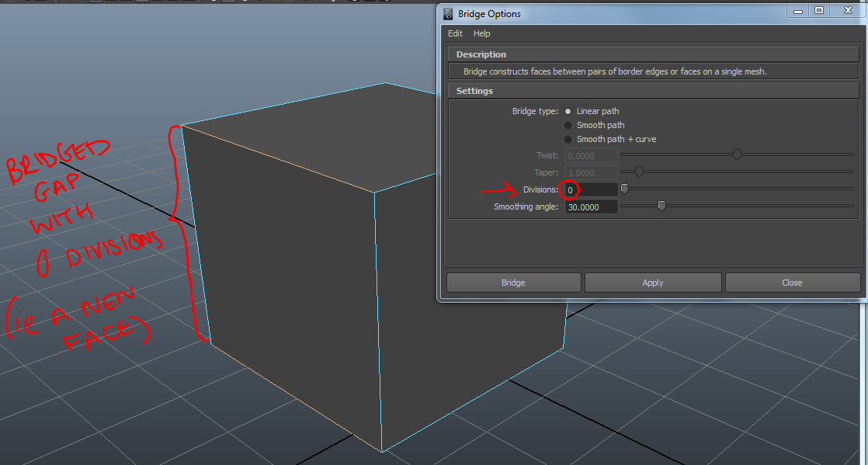The image size is (868, 465).
Task: Click the circled Divisions input field
Action: click(591, 189)
